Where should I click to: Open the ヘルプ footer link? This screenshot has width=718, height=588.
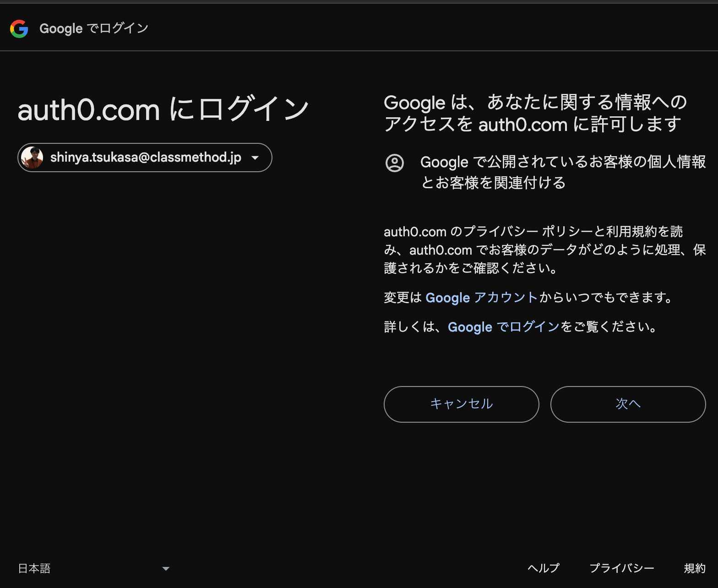(x=544, y=568)
